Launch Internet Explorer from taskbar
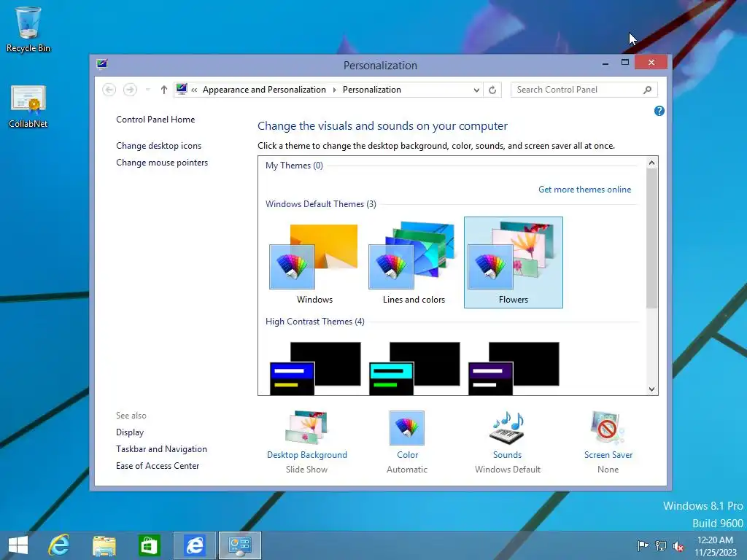The image size is (747, 560). (58, 545)
